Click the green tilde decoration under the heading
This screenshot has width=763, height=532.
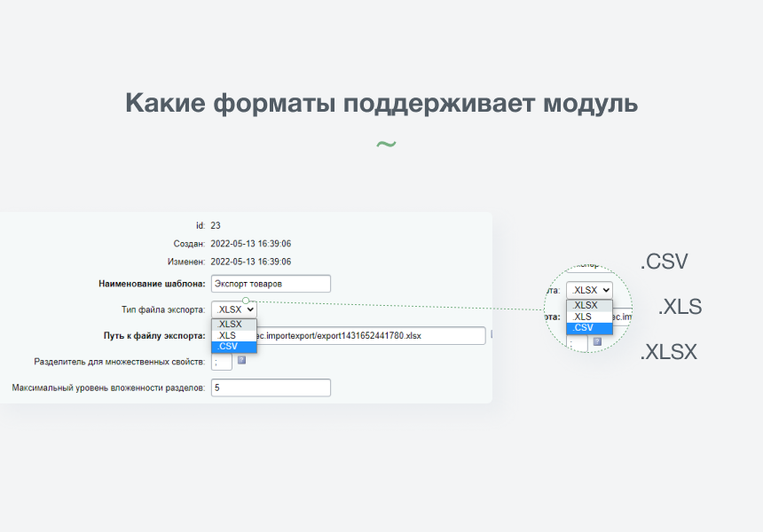click(384, 144)
